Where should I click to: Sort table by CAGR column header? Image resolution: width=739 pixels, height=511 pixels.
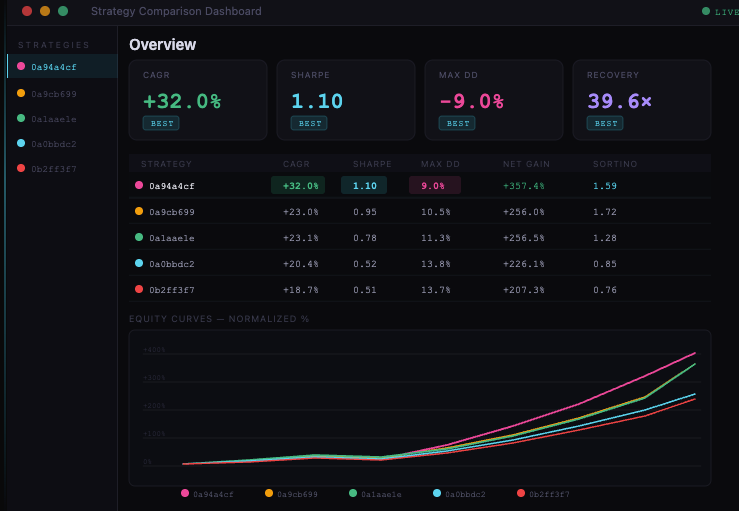click(296, 164)
